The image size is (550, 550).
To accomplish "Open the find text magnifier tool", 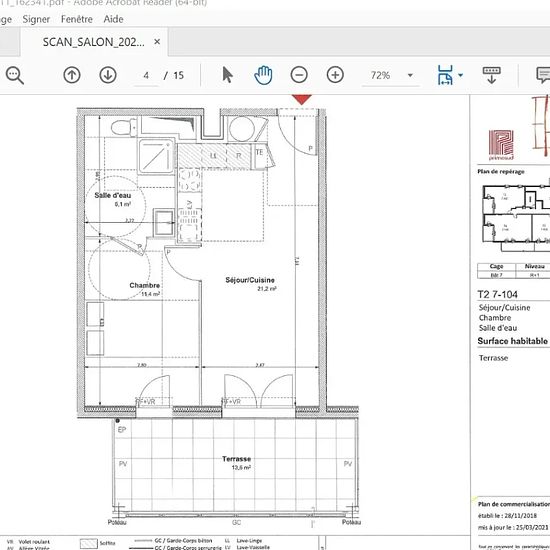I will [x=14, y=75].
